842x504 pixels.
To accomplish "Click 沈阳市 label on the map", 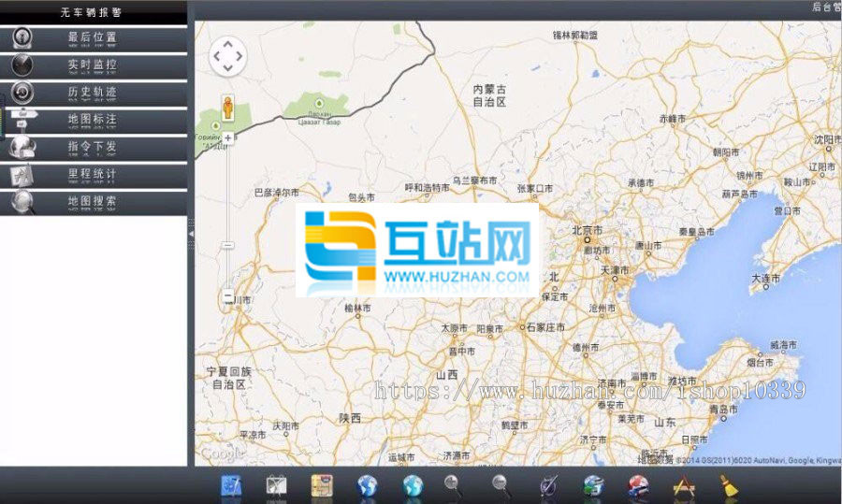I will (x=827, y=139).
